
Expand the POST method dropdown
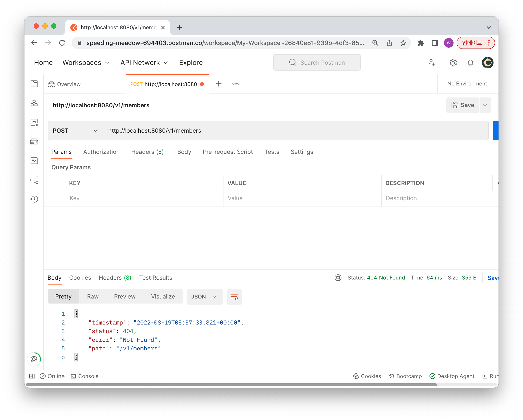(75, 130)
